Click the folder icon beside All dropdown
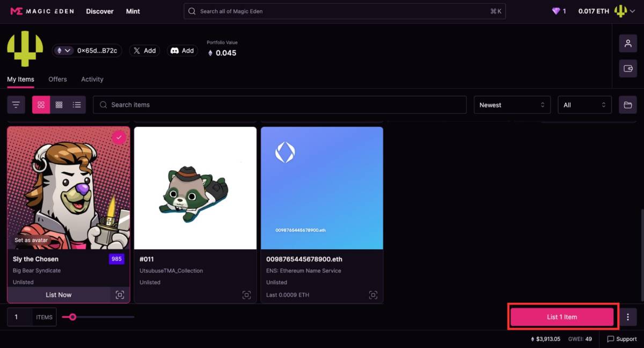 coord(628,105)
